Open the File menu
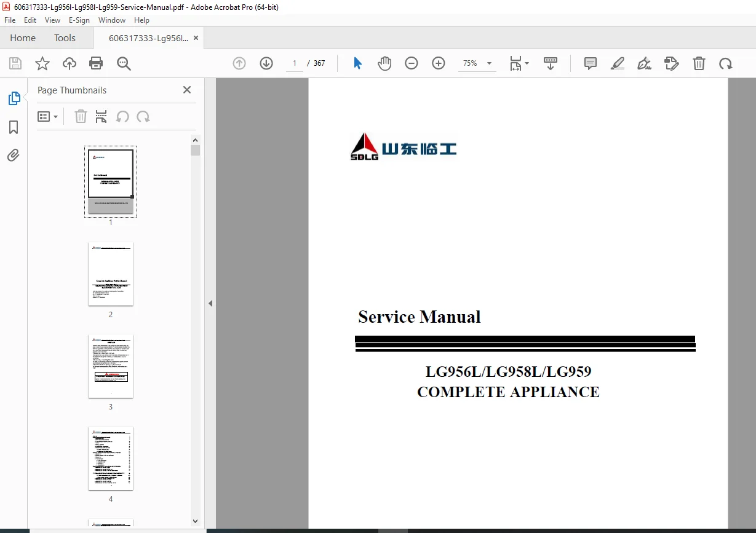 coord(10,20)
